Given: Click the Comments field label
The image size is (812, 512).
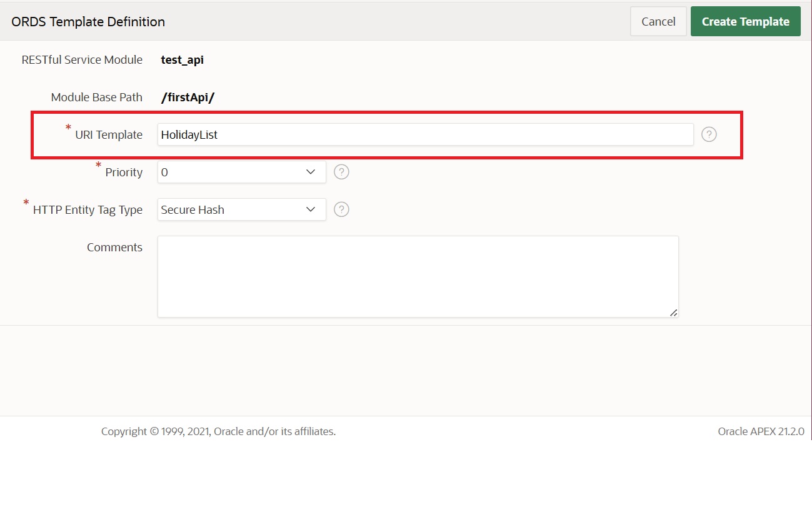Looking at the screenshot, I should point(114,247).
